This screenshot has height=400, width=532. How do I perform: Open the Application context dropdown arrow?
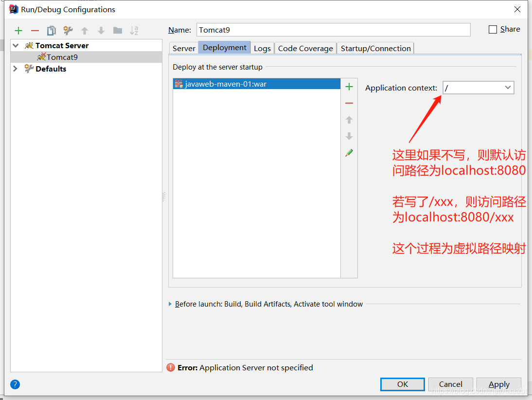pos(508,88)
